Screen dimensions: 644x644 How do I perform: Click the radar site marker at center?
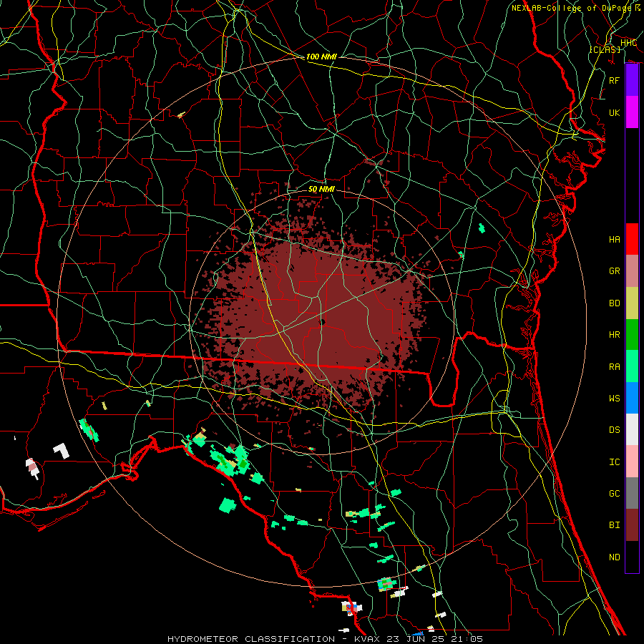[323, 323]
